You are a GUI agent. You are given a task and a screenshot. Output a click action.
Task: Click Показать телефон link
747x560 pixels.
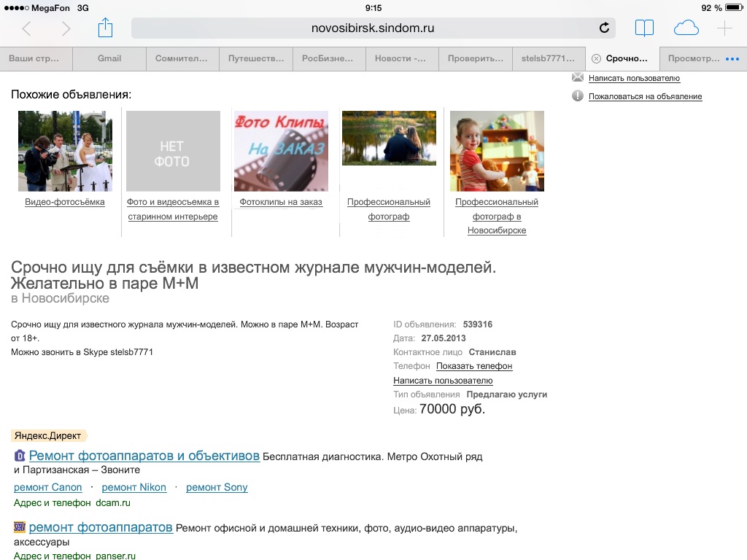click(474, 366)
